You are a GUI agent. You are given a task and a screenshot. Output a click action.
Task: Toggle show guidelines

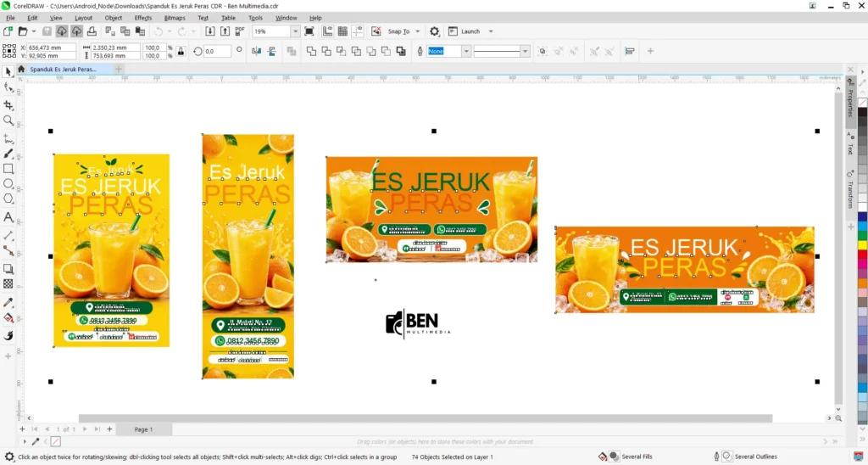358,31
